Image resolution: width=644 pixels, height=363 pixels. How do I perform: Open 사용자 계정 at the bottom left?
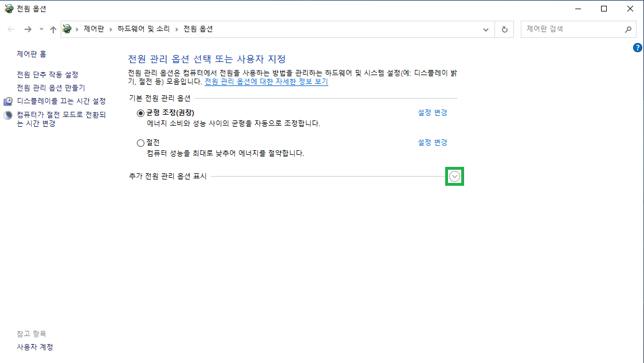pos(34,346)
